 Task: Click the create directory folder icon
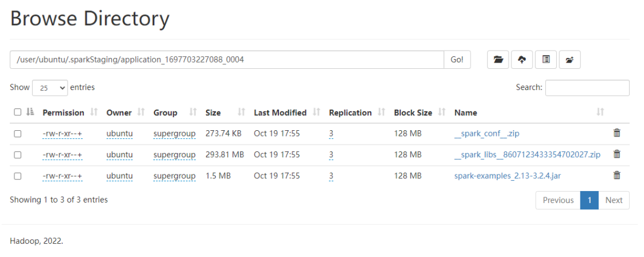[498, 60]
